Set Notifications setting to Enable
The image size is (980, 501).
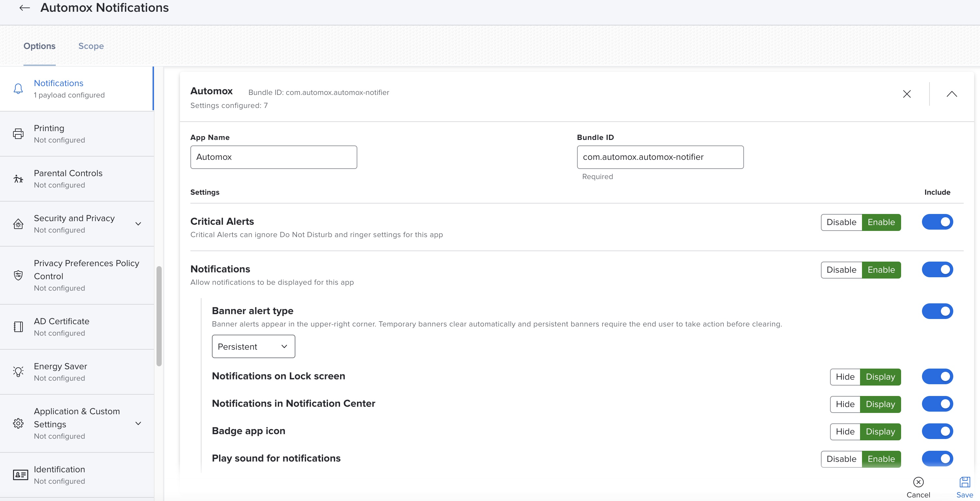[882, 270]
